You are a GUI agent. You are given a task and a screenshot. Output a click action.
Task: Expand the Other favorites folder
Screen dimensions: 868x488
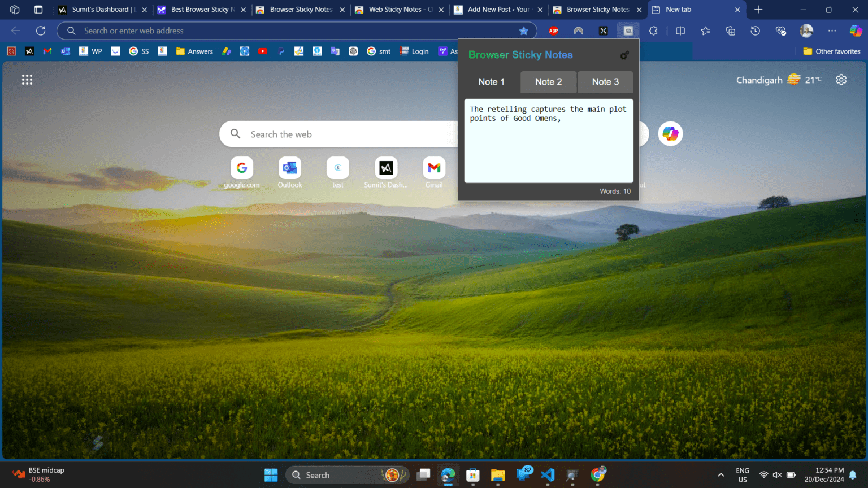coord(831,51)
